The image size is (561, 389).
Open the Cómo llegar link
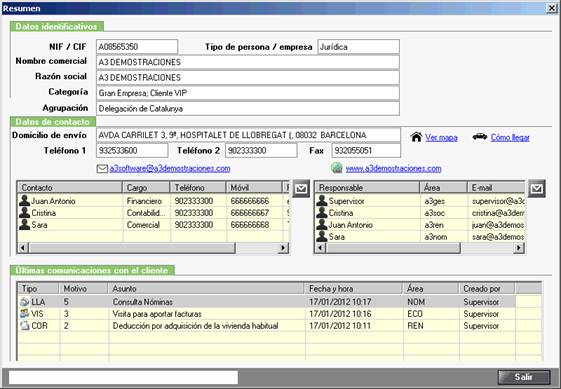(510, 137)
